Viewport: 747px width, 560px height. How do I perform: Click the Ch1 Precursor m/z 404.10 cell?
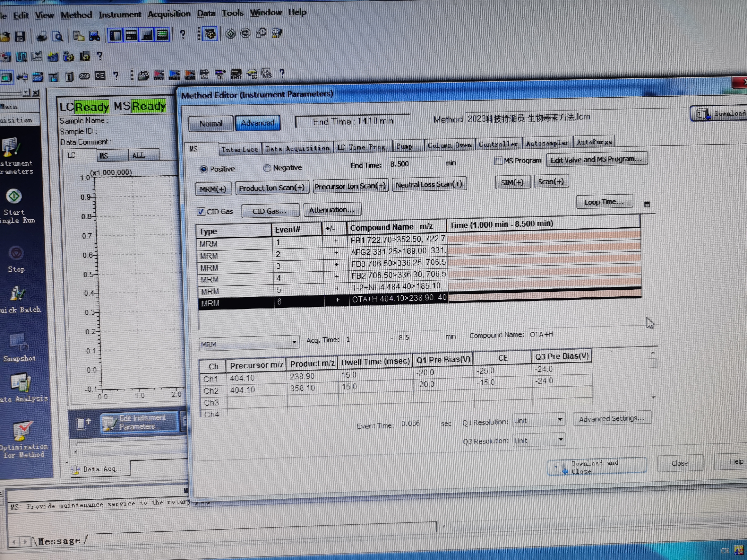[257, 378]
